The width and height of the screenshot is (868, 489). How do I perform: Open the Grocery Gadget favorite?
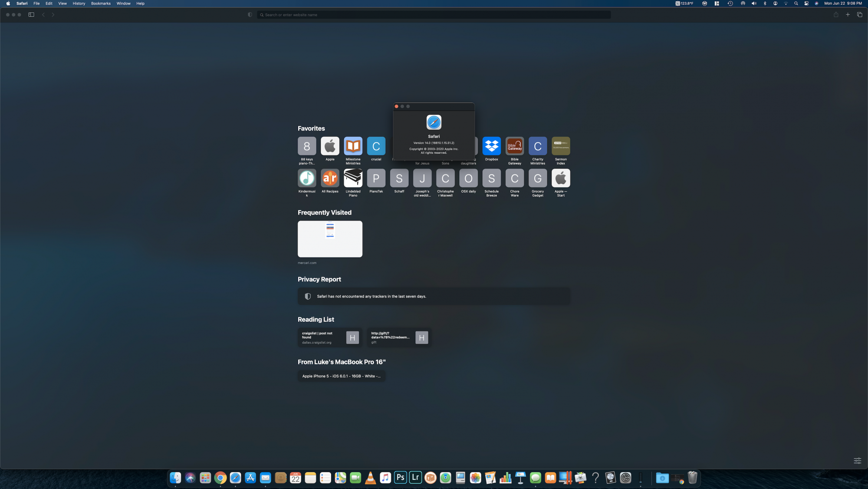coord(538,178)
